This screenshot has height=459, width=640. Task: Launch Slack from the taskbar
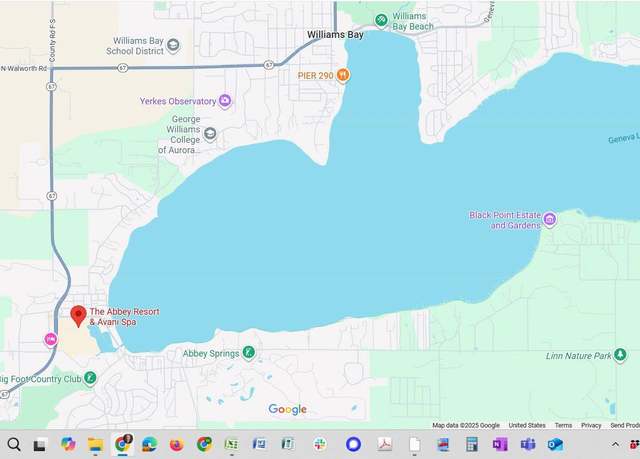pos(320,444)
